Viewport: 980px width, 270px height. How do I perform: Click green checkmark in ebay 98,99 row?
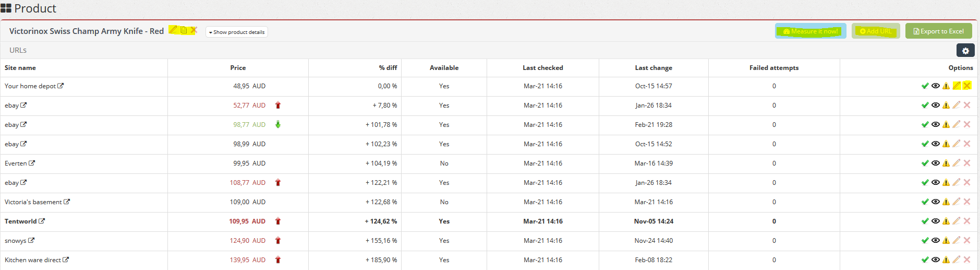click(925, 144)
